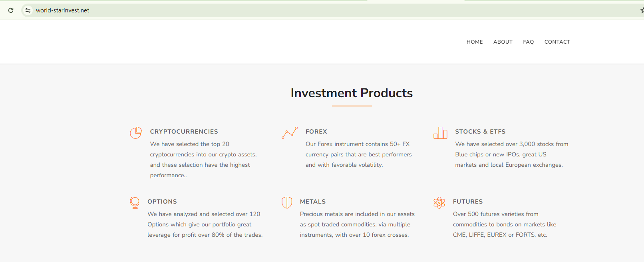Select the CRYPTOCURRENCIES heading

[184, 132]
